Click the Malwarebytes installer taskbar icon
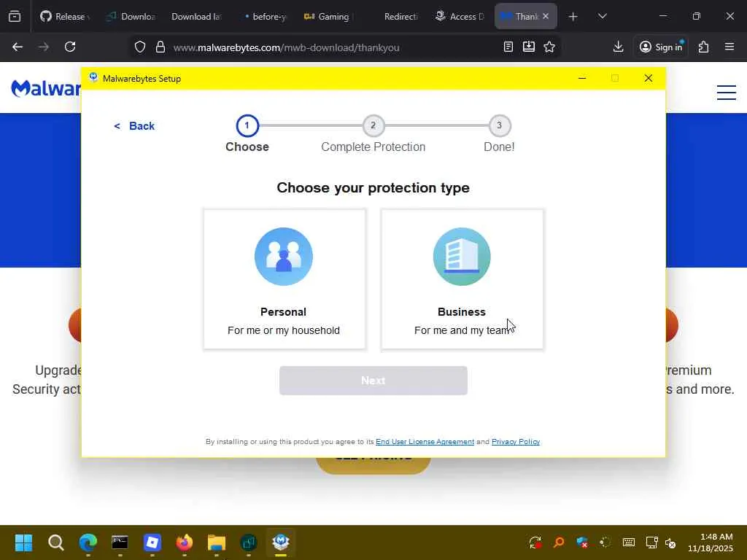 [281, 542]
